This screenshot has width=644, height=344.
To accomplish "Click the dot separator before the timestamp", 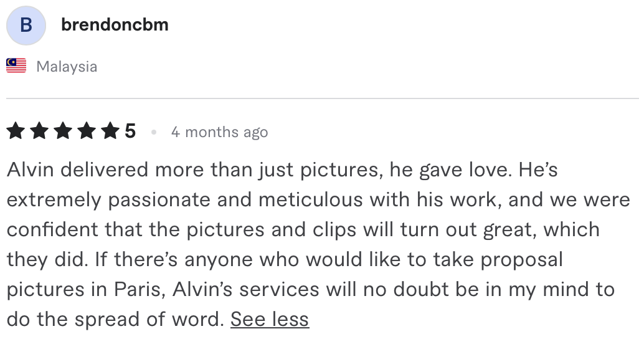I will pos(153,132).
